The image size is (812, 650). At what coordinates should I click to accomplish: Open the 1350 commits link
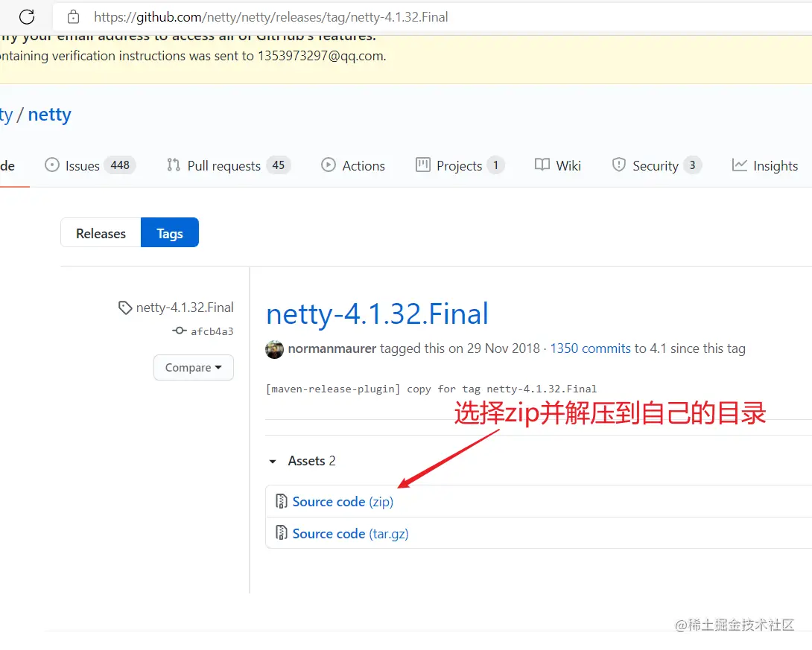tap(590, 348)
